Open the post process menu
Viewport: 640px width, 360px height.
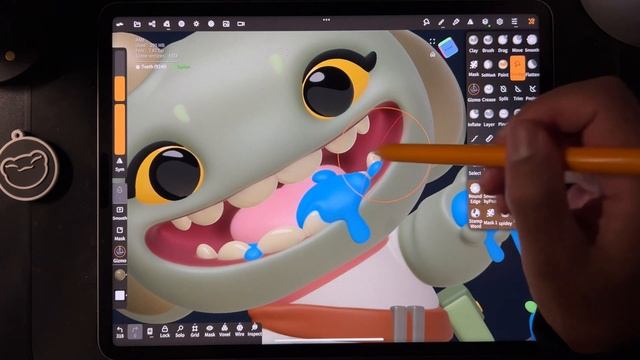(211, 24)
